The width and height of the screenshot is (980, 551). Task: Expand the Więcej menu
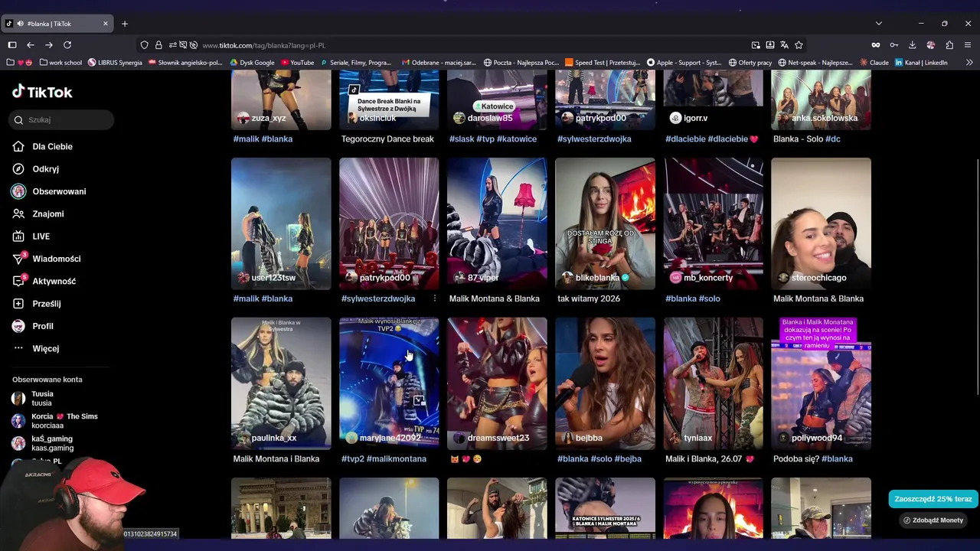(x=45, y=348)
